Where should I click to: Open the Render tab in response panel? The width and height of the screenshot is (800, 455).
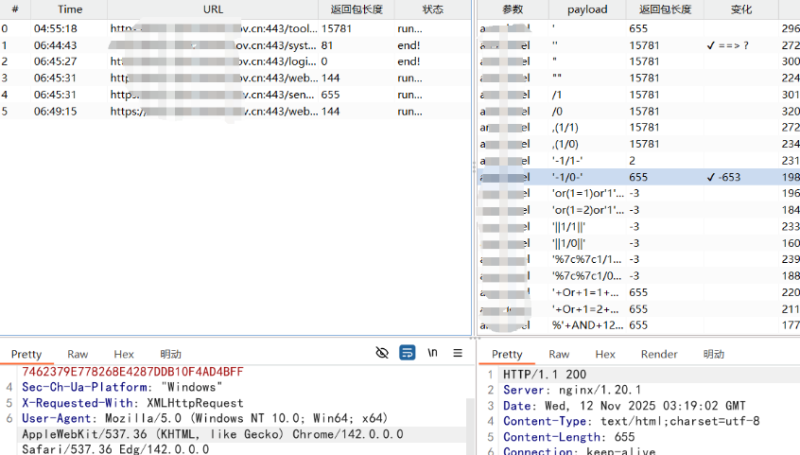(659, 354)
